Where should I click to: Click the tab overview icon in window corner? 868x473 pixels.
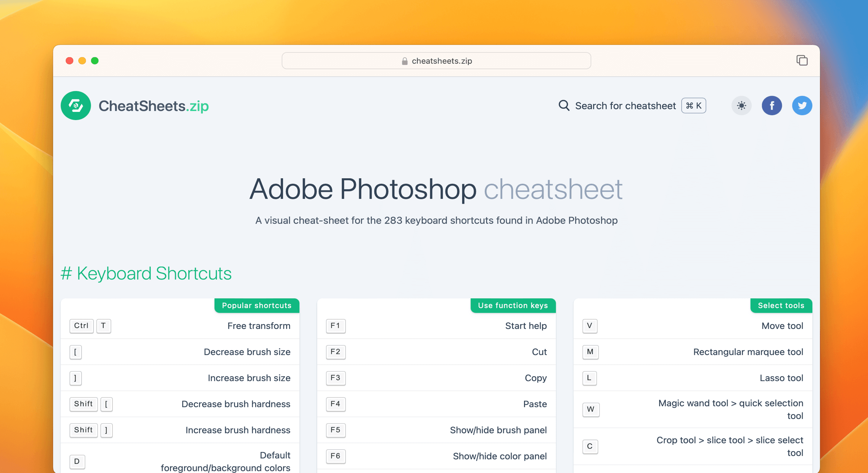point(802,60)
